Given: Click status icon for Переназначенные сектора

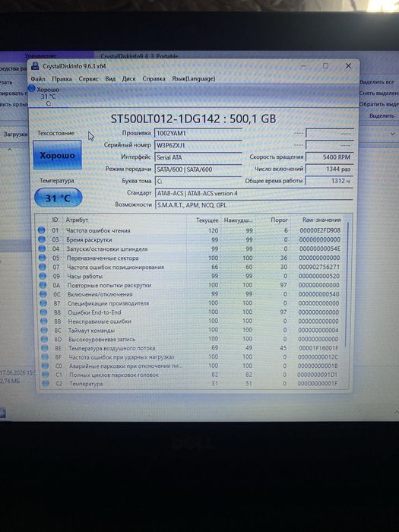Looking at the screenshot, I should coord(42,258).
